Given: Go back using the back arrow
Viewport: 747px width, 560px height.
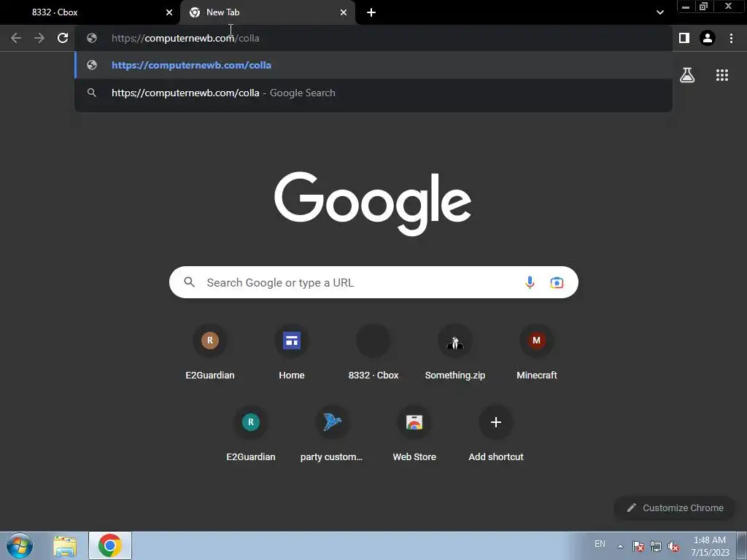Looking at the screenshot, I should (x=16, y=38).
